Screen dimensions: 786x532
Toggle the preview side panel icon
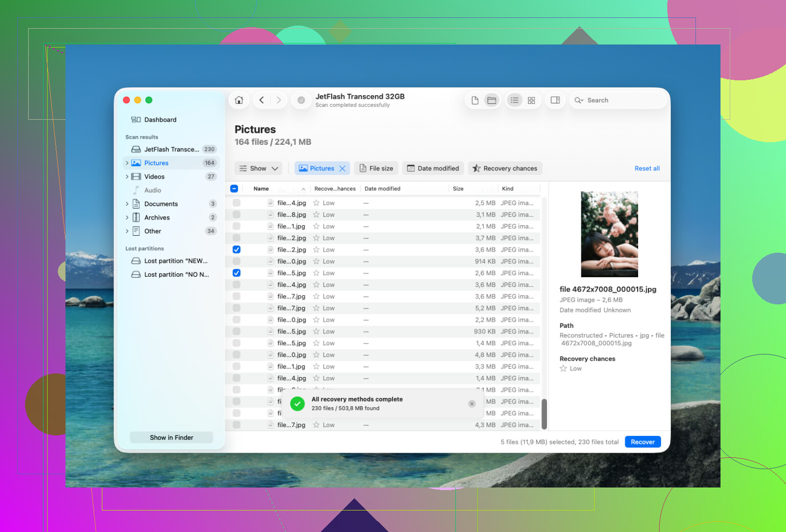coord(555,100)
